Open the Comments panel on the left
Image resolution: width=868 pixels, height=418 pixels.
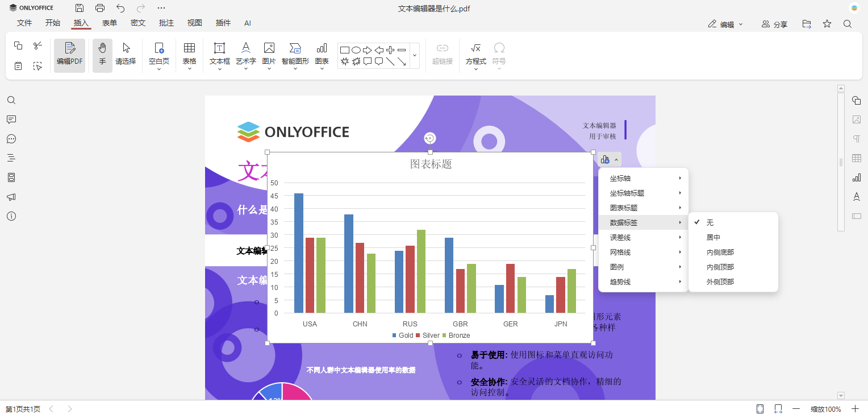click(11, 119)
